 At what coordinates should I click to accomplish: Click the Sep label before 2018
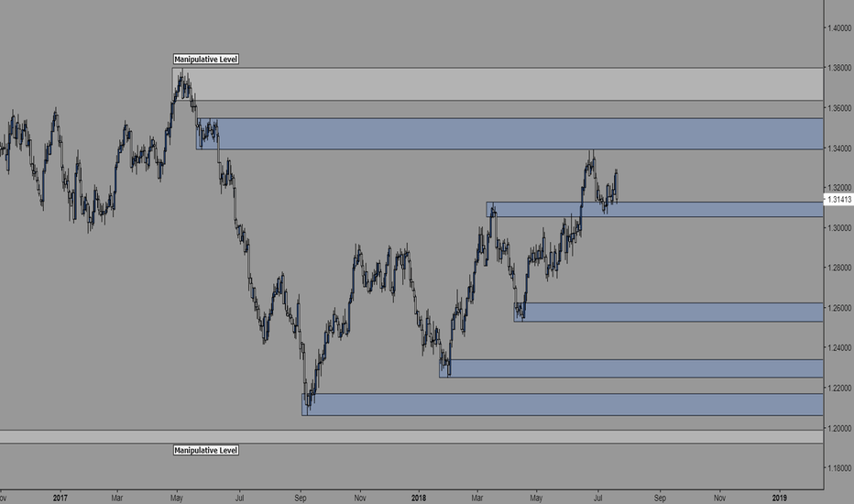301,498
